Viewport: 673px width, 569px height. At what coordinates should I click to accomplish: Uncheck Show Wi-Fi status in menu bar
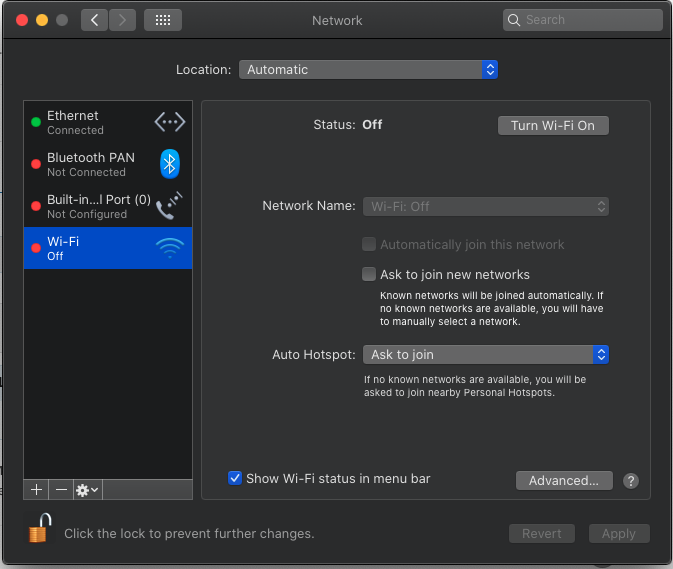[235, 478]
